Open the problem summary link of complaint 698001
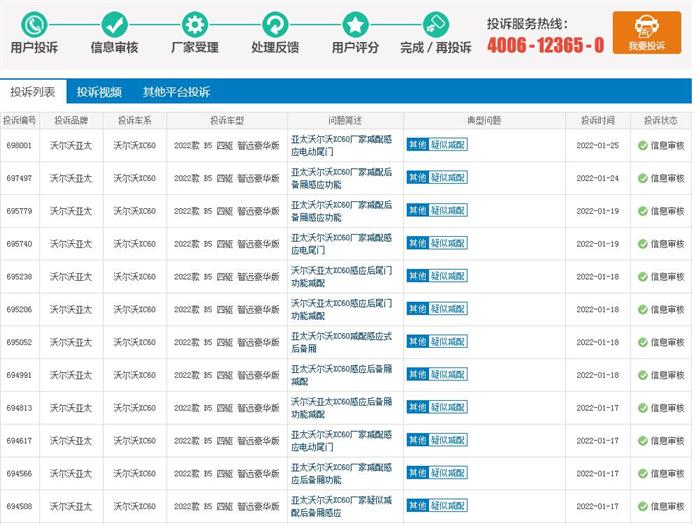 tap(342, 146)
